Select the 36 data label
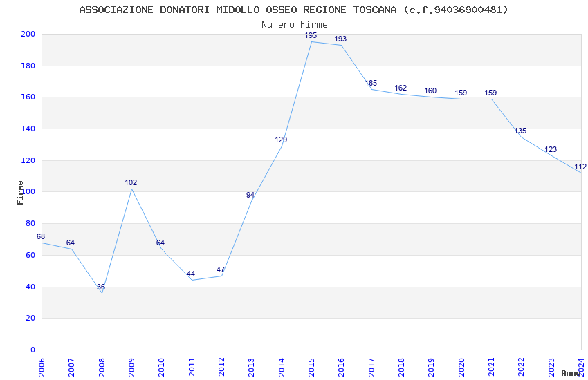 [101, 287]
